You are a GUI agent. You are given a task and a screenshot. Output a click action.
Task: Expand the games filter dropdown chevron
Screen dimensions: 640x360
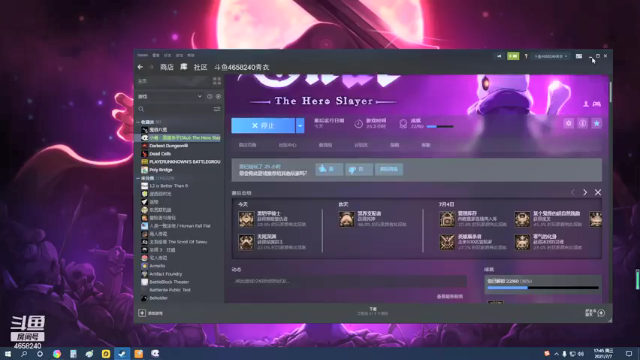(200, 97)
